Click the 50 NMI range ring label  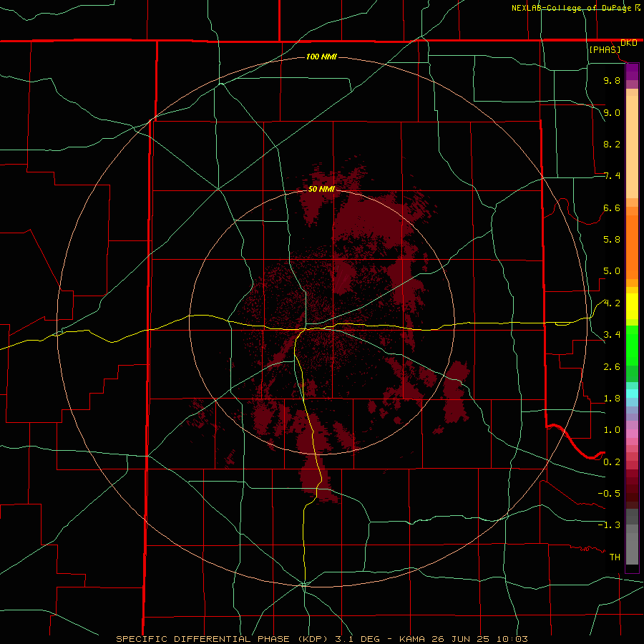click(321, 189)
